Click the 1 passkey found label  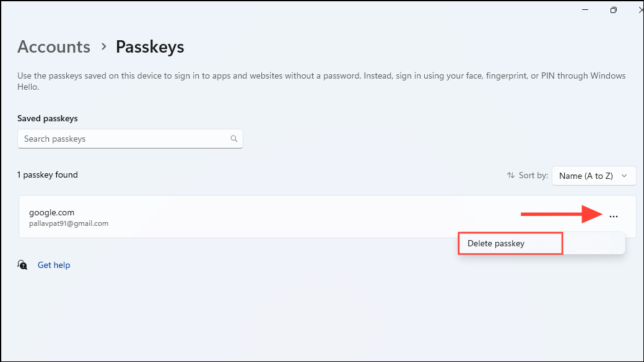pos(48,175)
